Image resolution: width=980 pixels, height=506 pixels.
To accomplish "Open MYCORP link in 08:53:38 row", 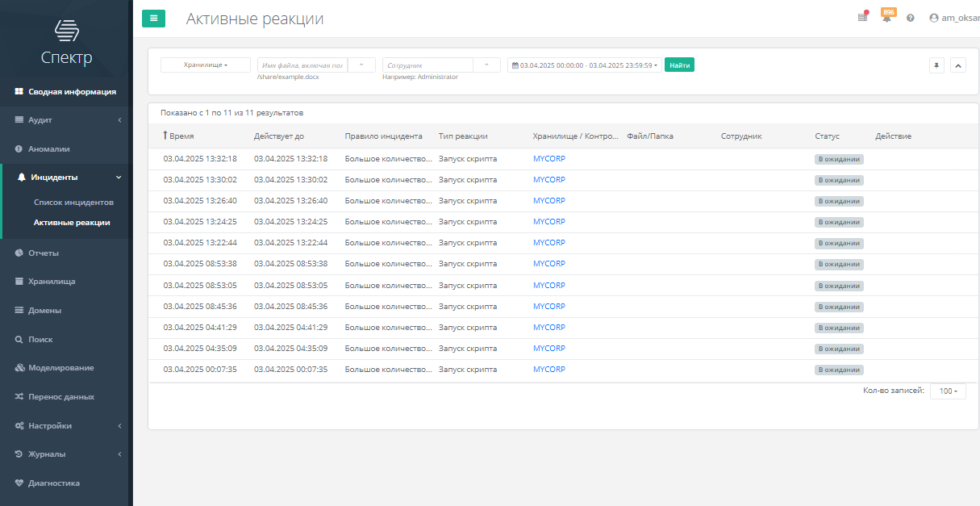I will pyautogui.click(x=549, y=264).
